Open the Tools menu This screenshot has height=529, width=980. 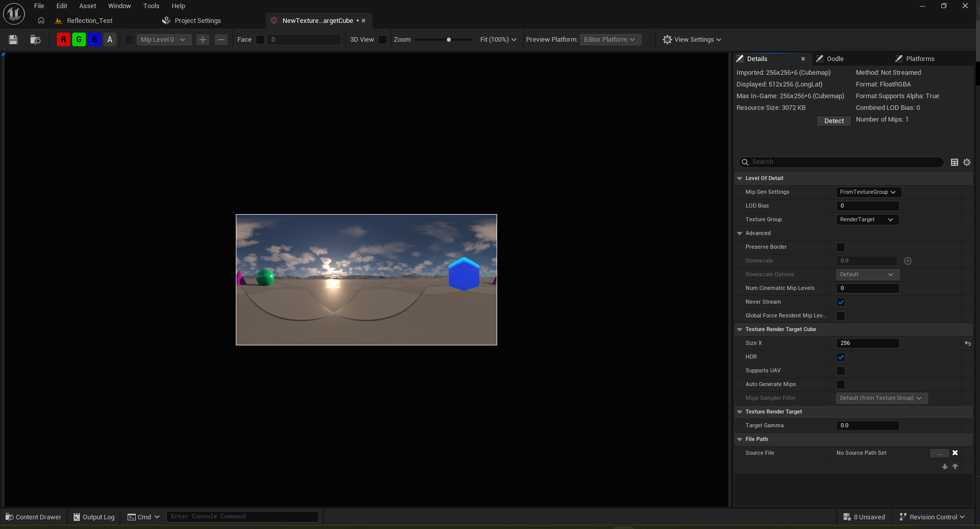pyautogui.click(x=151, y=6)
